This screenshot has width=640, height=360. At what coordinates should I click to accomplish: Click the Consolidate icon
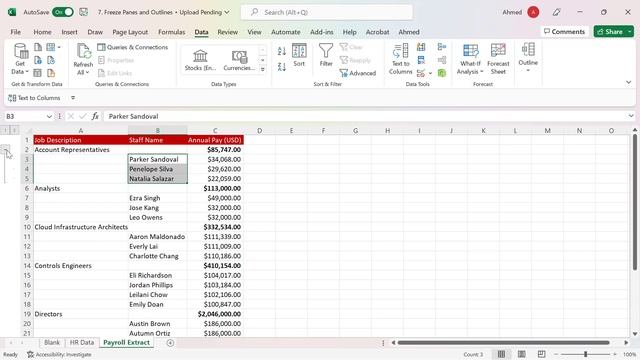point(442,47)
